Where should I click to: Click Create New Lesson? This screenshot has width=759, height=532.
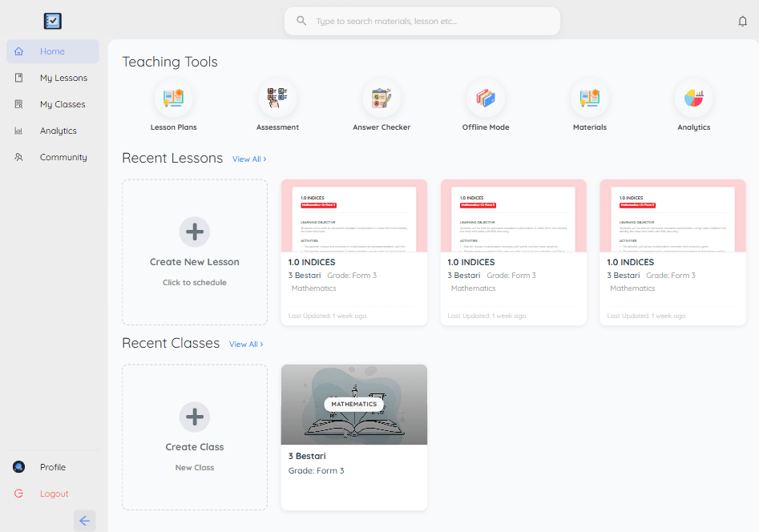click(194, 252)
